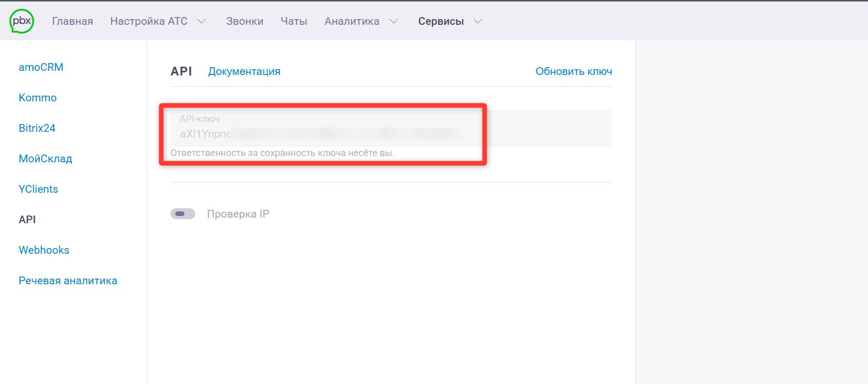The height and width of the screenshot is (384, 868).
Task: Expand the Сервисы dropdown menu
Action: tap(450, 21)
